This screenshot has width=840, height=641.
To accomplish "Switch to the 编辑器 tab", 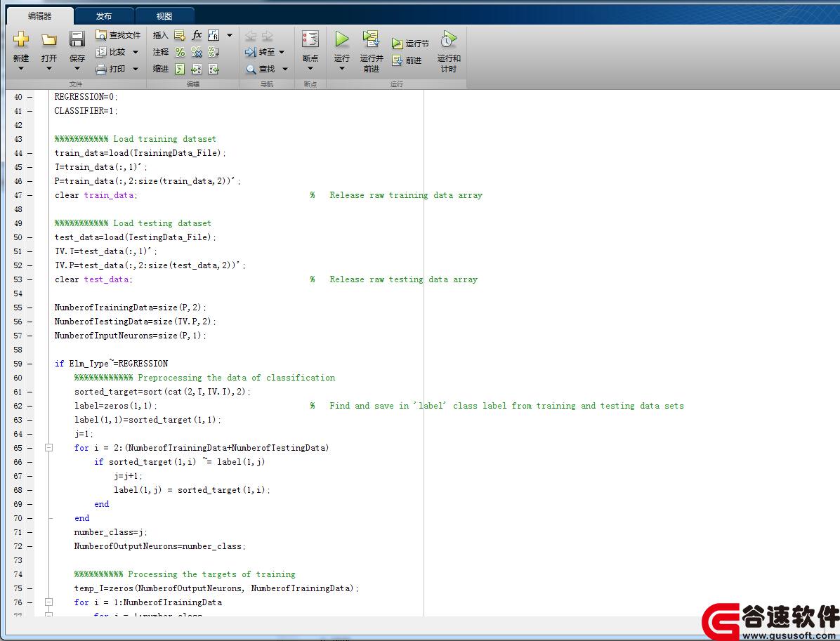I will pyautogui.click(x=39, y=16).
